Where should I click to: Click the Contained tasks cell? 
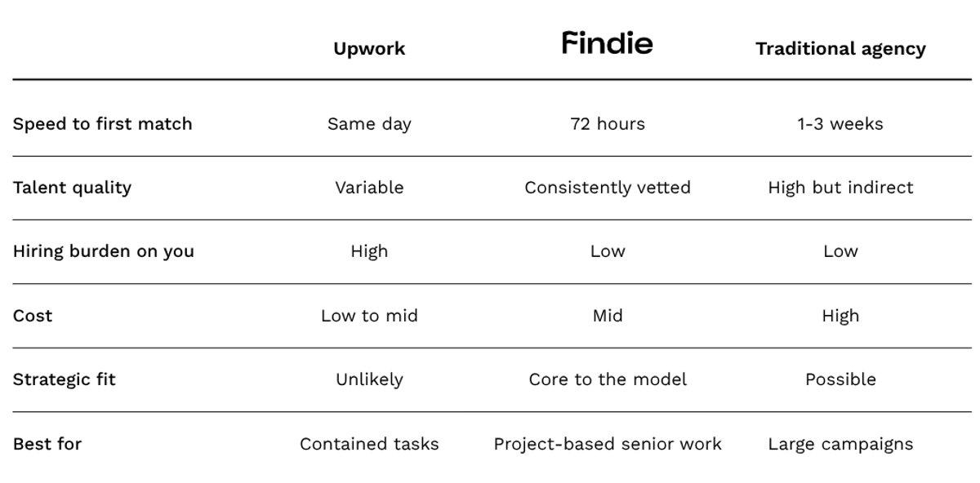tap(369, 444)
